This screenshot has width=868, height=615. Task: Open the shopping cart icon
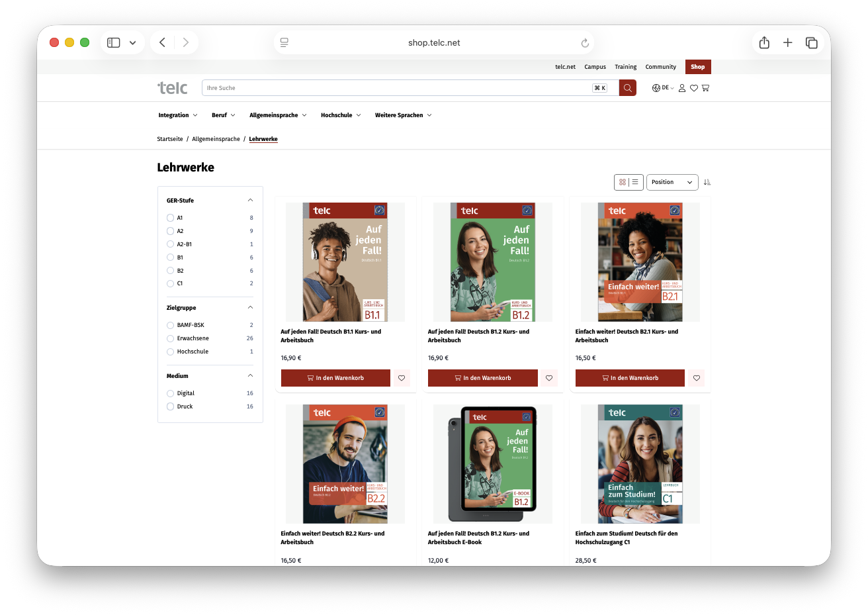[705, 88]
